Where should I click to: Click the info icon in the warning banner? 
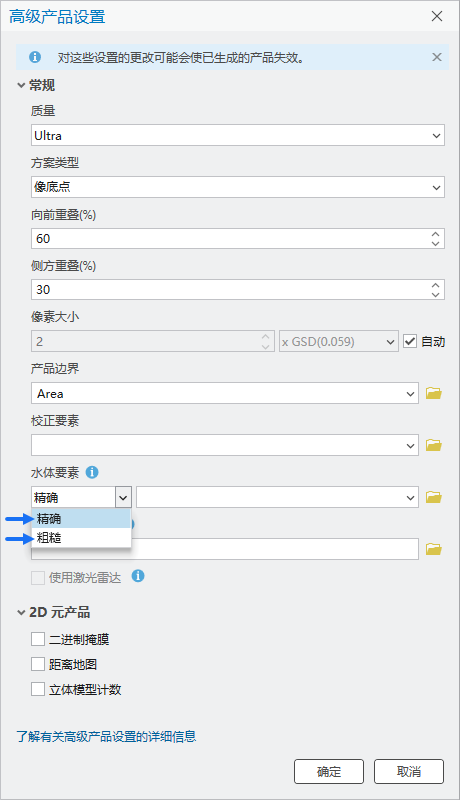click(x=35, y=57)
